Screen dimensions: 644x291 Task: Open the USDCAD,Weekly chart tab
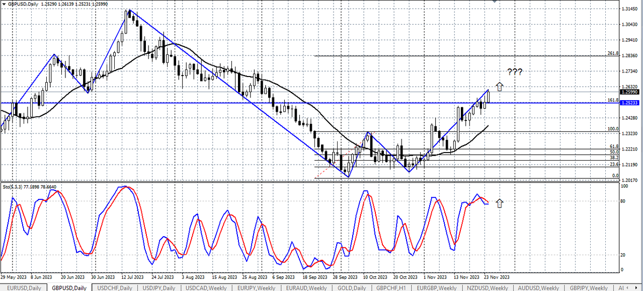[206, 287]
